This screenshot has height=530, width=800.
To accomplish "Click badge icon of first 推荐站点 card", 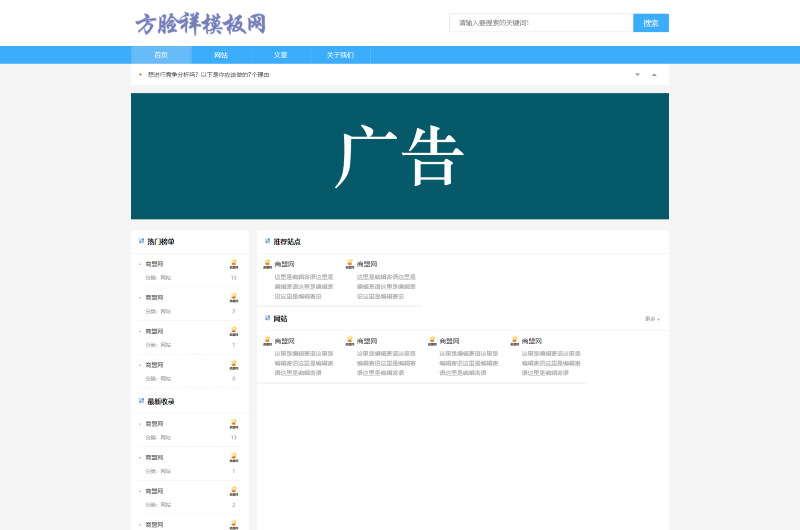I will point(267,264).
